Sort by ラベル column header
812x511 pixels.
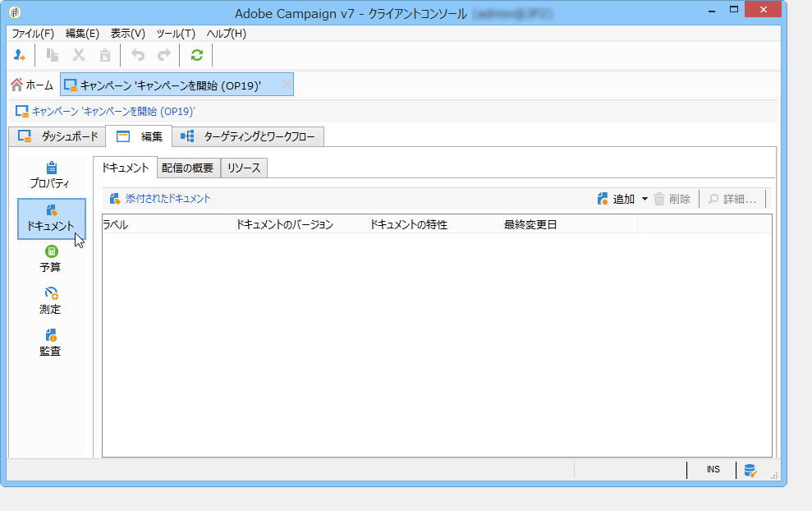169,224
